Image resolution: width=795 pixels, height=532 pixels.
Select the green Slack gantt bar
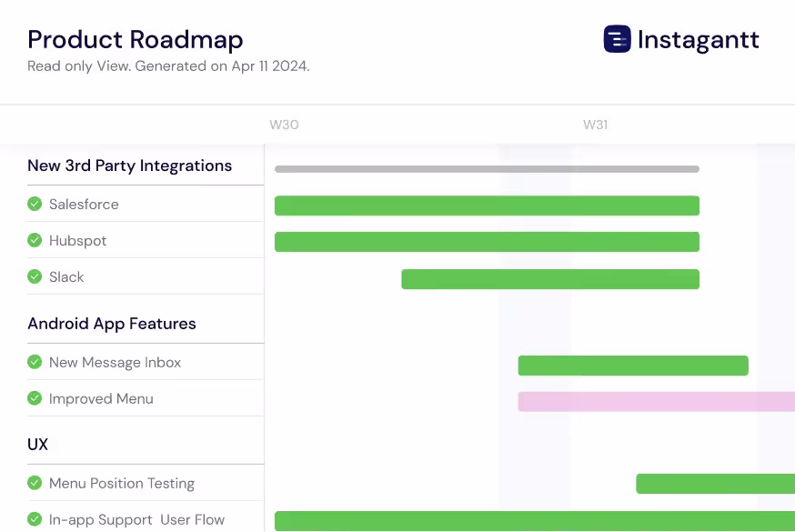tap(550, 279)
